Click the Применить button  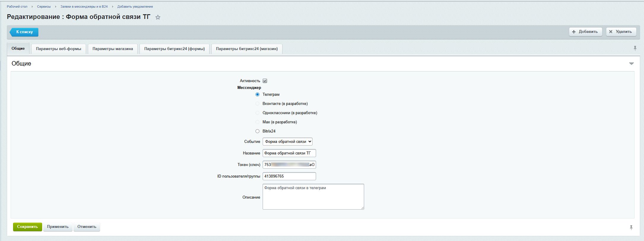pyautogui.click(x=58, y=227)
